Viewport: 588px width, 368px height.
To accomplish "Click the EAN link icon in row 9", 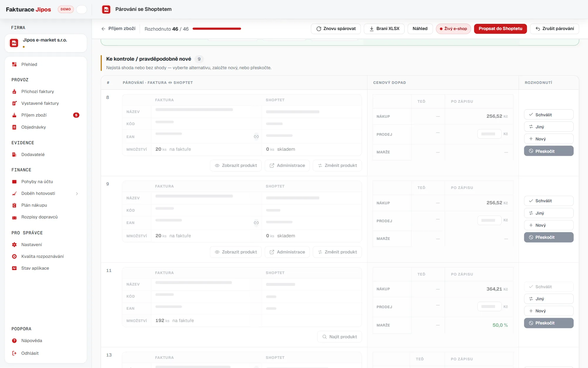I will [256, 223].
